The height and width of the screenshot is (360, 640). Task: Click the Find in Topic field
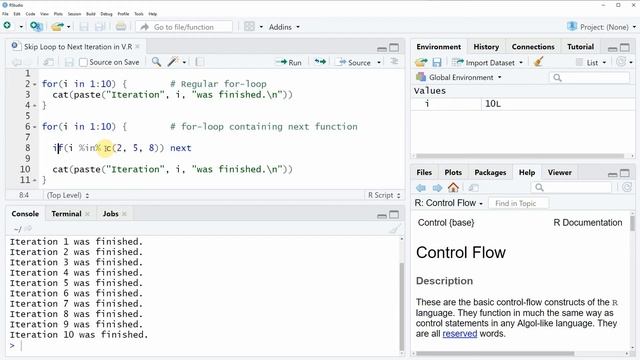518,203
